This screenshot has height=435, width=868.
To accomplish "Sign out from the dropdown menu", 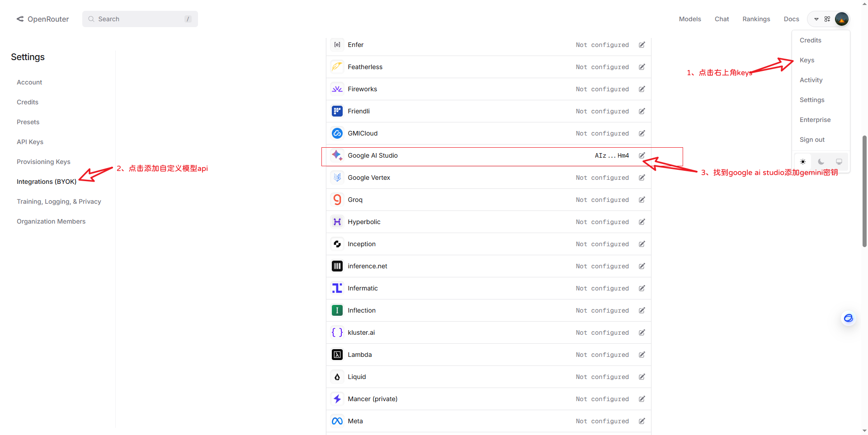I will coord(812,140).
